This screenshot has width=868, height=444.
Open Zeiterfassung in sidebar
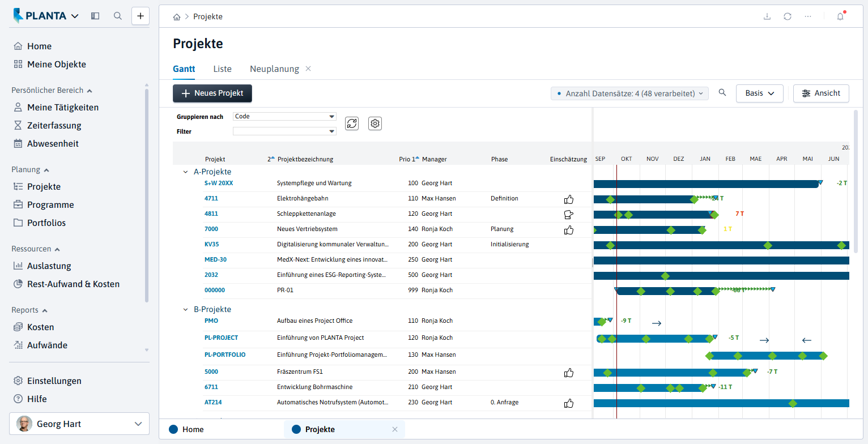[47, 125]
